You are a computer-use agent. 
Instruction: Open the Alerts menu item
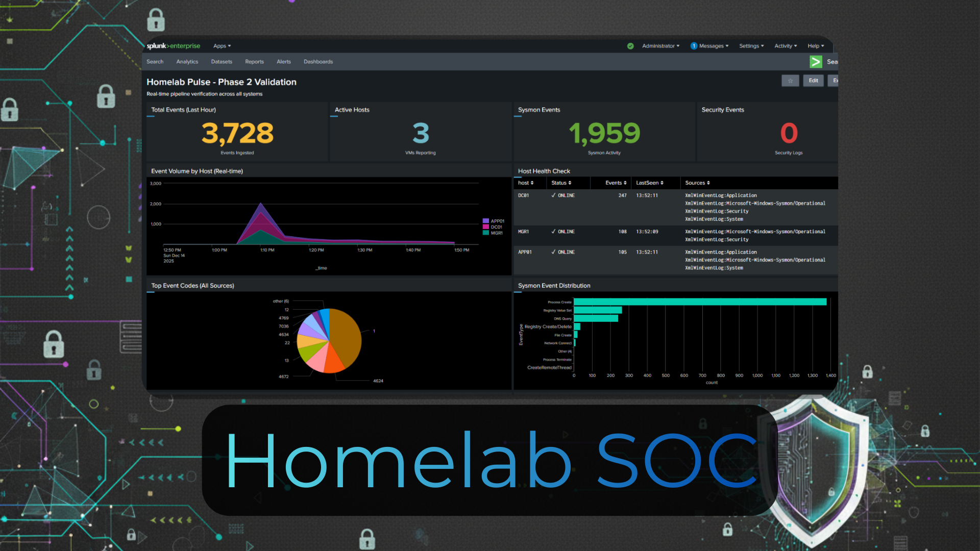(284, 62)
